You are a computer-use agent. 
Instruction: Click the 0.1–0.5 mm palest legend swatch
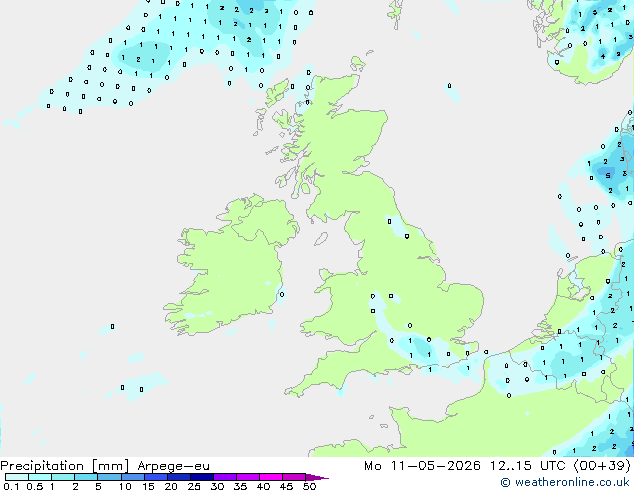pos(17,477)
